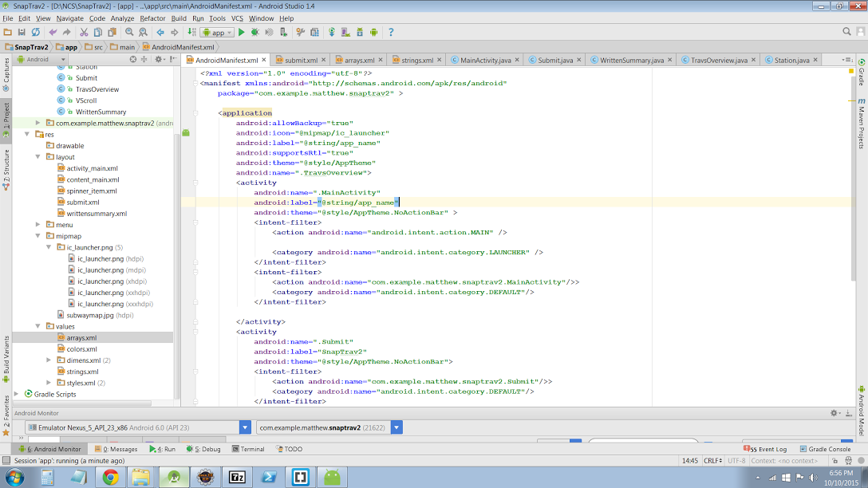Switch to the MainActivity.java tab
The width and height of the screenshot is (868, 488).
click(485, 61)
